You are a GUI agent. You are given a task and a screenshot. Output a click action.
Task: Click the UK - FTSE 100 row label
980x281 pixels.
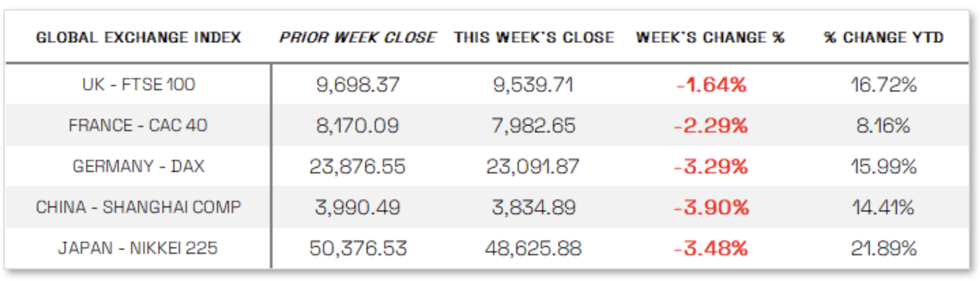[x=138, y=84]
